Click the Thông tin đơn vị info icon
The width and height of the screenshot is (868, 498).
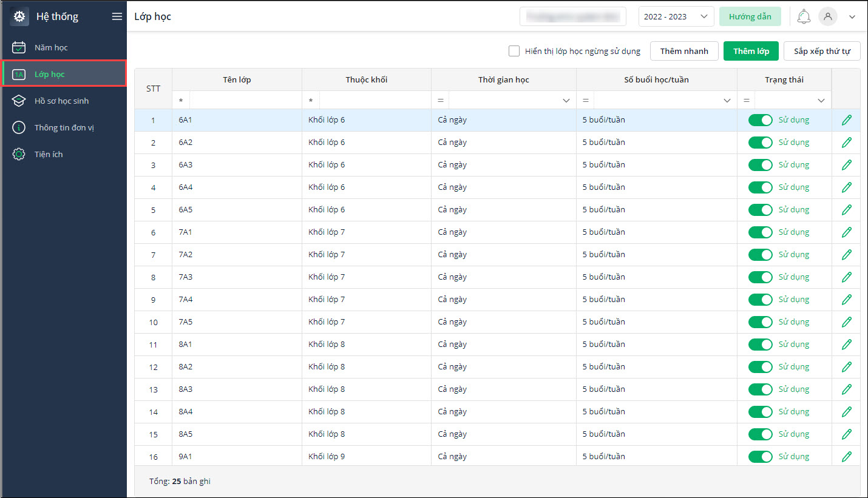tap(19, 127)
